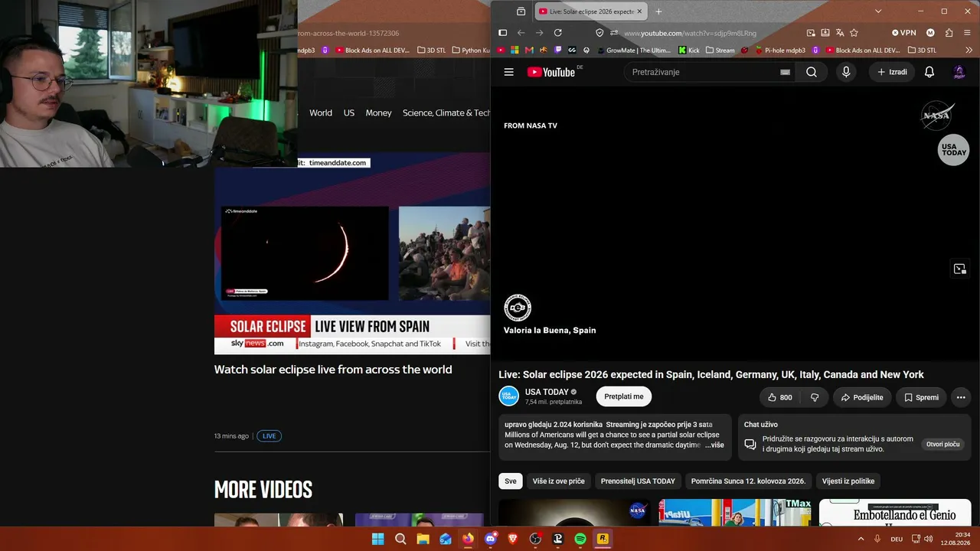Open the YouTube account avatar menu
The image size is (980, 551).
959,72
